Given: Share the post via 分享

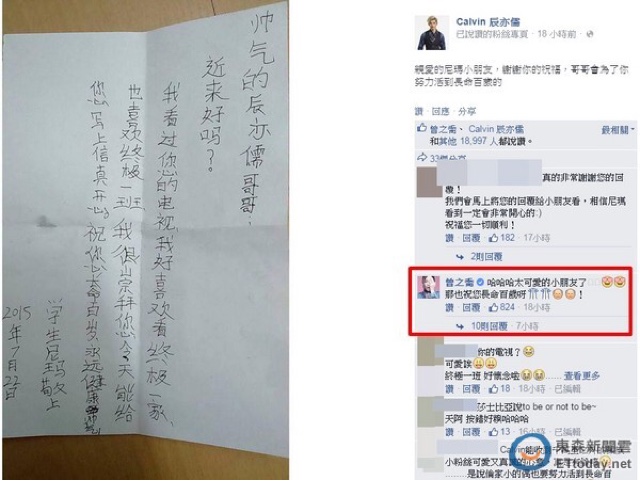Looking at the screenshot, I should (467, 111).
